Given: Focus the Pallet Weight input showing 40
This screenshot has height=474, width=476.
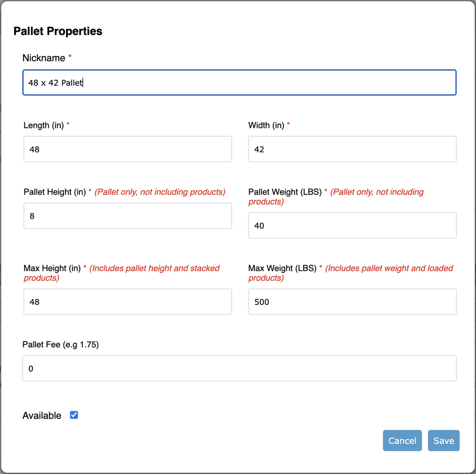Looking at the screenshot, I should (x=352, y=226).
